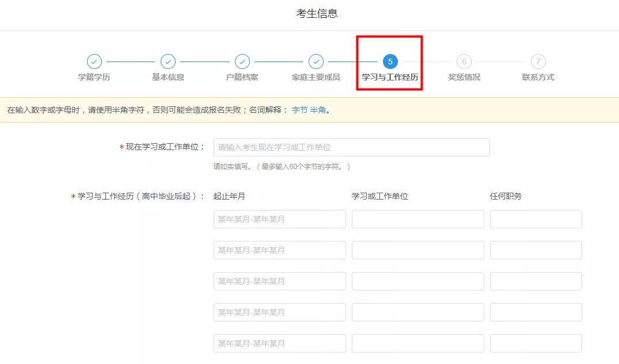The image size is (619, 364).
Task: Select the 联系方式 step label
Action: point(538,77)
